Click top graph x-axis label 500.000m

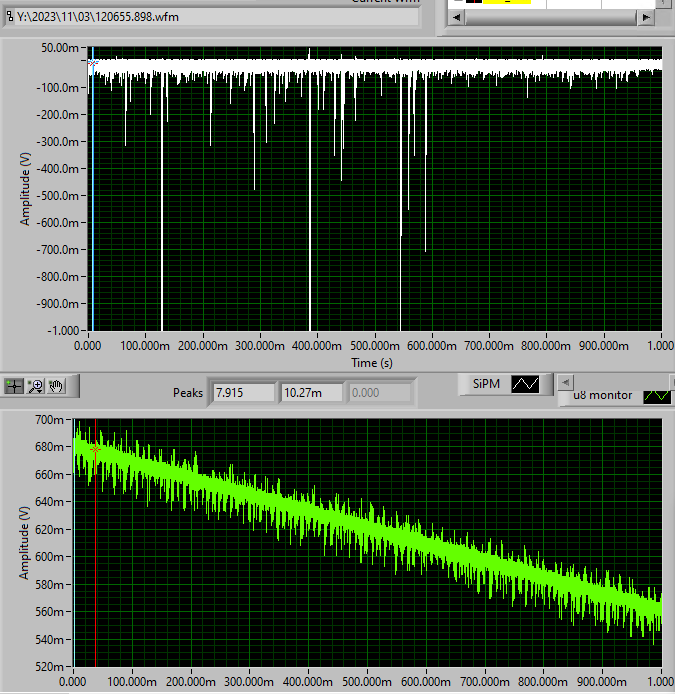(x=374, y=346)
